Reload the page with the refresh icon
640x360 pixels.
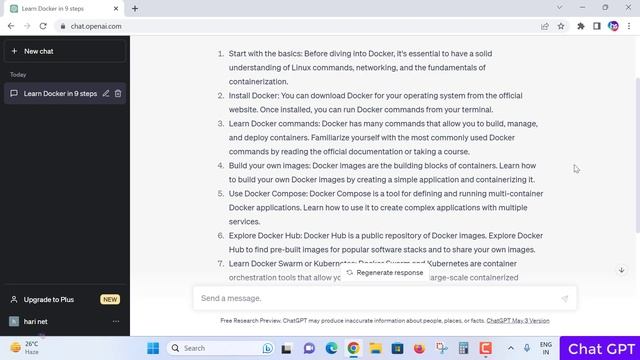(x=43, y=26)
